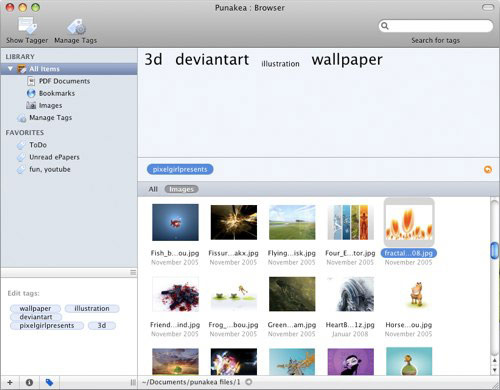Viewport: 500px width, 390px height.
Task: Click the pixelgirlpresents tag in Edit tags
Action: tap(47, 325)
